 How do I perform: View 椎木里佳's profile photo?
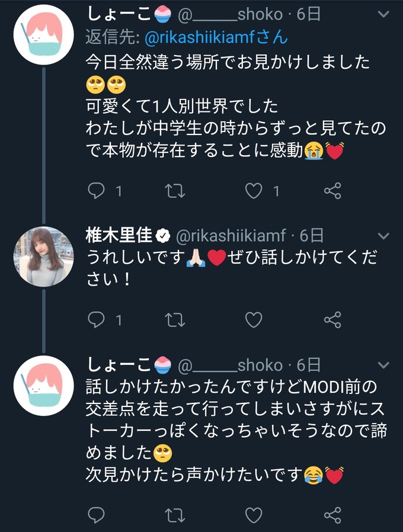43,257
